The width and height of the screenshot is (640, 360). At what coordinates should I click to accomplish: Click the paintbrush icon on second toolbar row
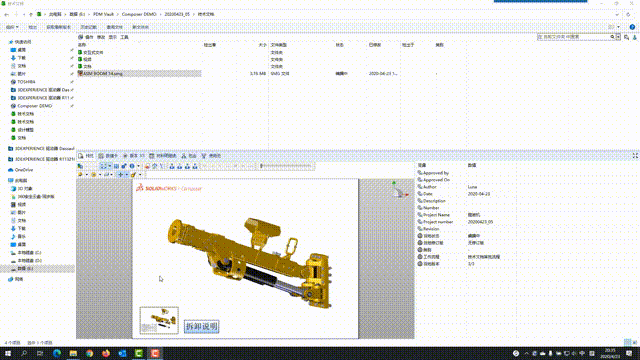pos(133,175)
